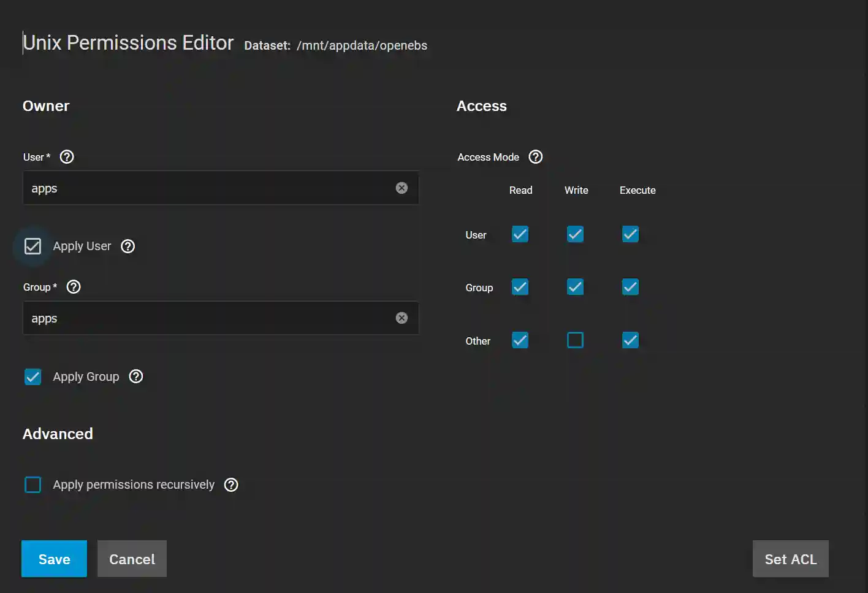Click the Access Mode help icon
Screen dimensions: 868x593
click(x=535, y=157)
